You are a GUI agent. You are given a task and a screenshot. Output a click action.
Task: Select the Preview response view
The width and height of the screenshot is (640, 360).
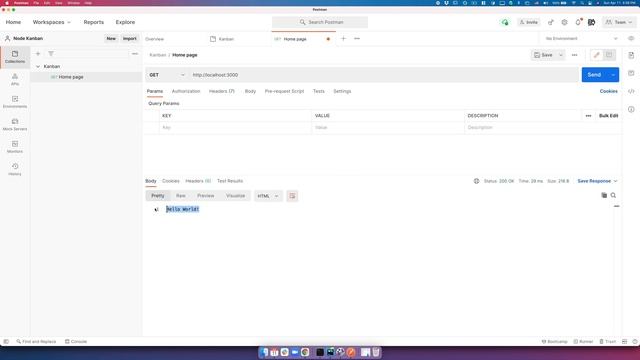point(205,196)
